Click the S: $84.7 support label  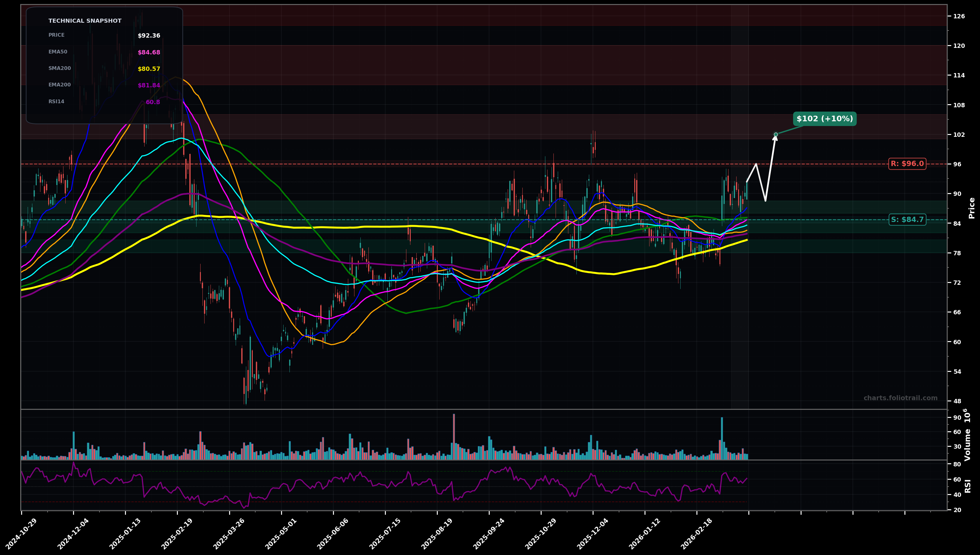coord(907,220)
